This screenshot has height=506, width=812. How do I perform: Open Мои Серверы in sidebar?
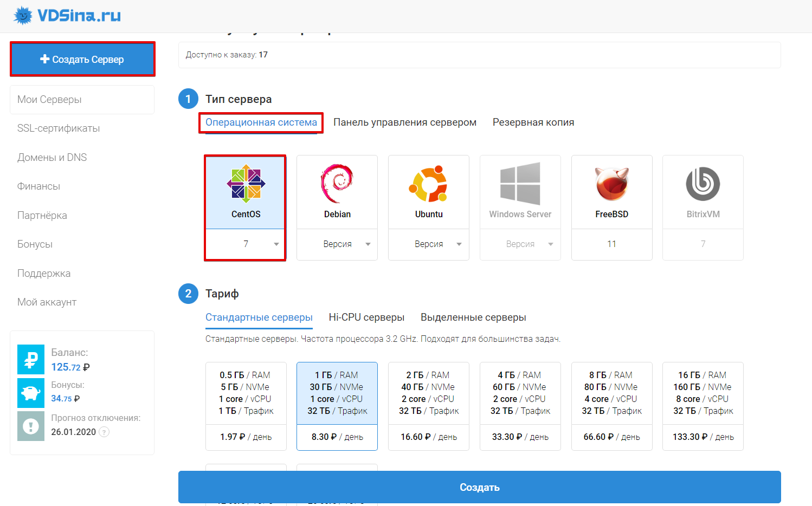tap(82, 100)
